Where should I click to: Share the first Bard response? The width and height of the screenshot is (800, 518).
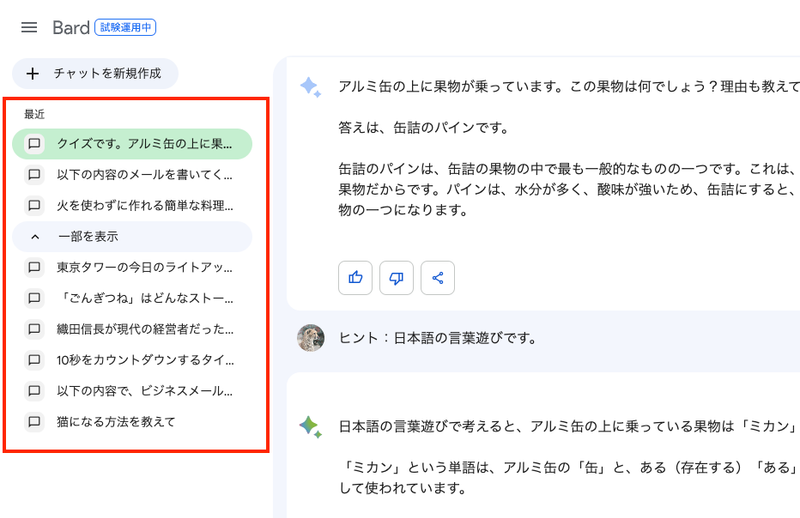(x=438, y=278)
